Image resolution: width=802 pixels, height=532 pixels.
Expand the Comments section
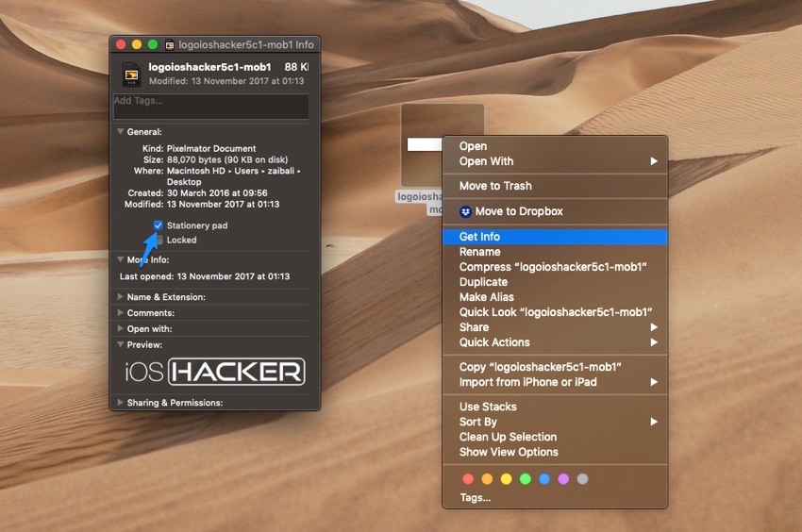click(120, 312)
